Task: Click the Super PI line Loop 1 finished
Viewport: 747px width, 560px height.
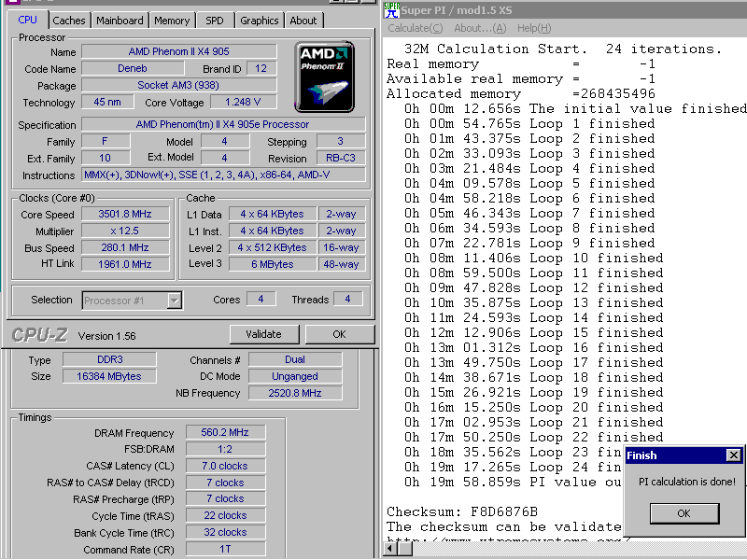Action: [529, 124]
